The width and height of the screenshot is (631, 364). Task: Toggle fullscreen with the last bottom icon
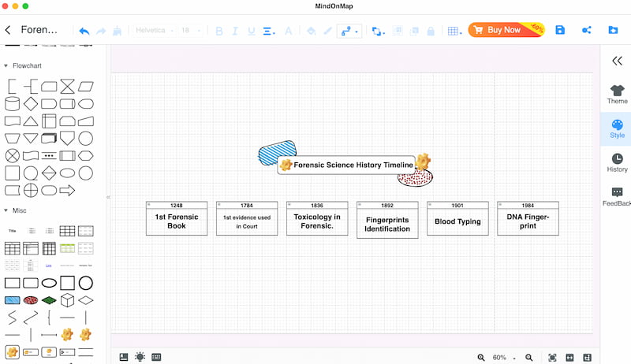587,357
